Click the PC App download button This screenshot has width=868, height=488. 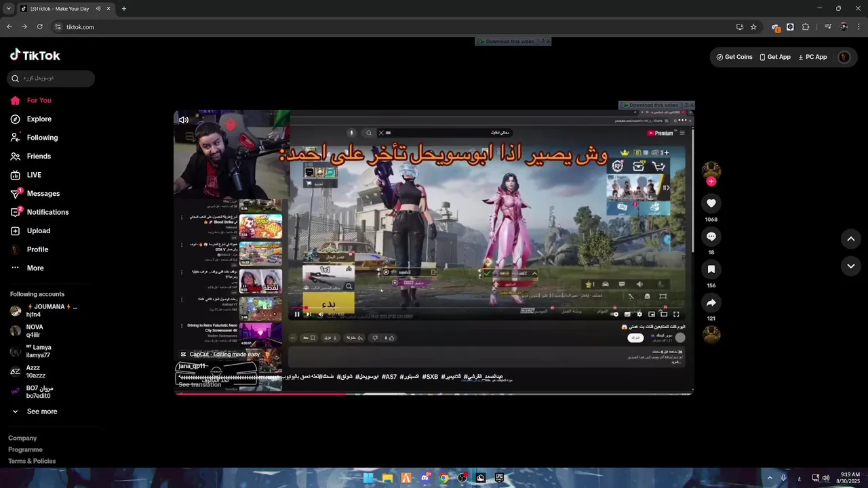[x=812, y=58]
